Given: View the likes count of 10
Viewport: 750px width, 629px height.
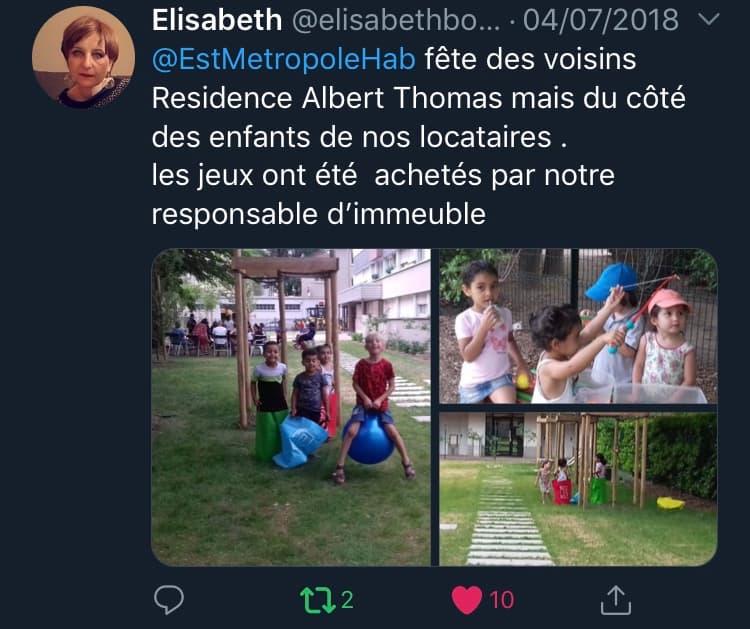Looking at the screenshot, I should [501, 600].
